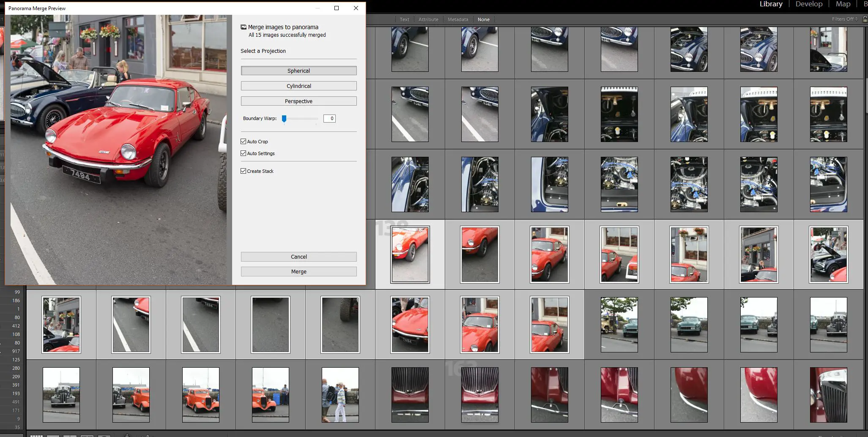The width and height of the screenshot is (868, 437).
Task: Select the street scene thumbnail starting the fifth row
Action: coord(61,325)
